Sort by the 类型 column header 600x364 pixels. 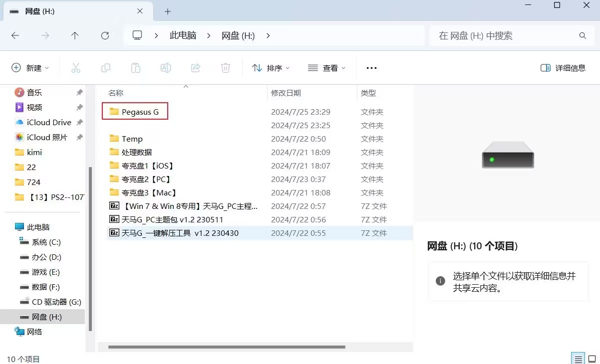coord(368,93)
